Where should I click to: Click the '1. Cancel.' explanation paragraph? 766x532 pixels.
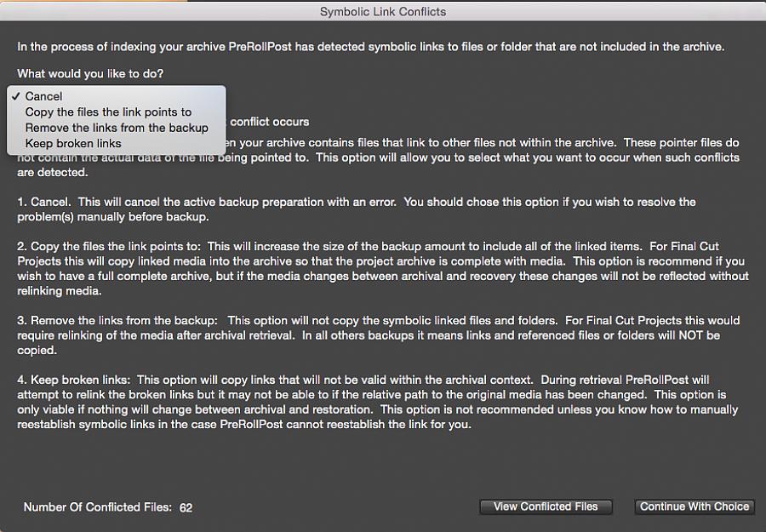tap(357, 209)
